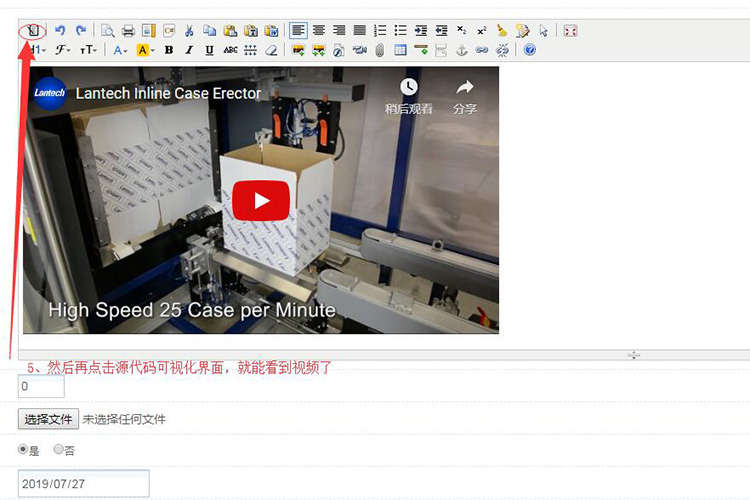Open the editor help about icon
This screenshot has height=500, width=750.
(x=529, y=50)
